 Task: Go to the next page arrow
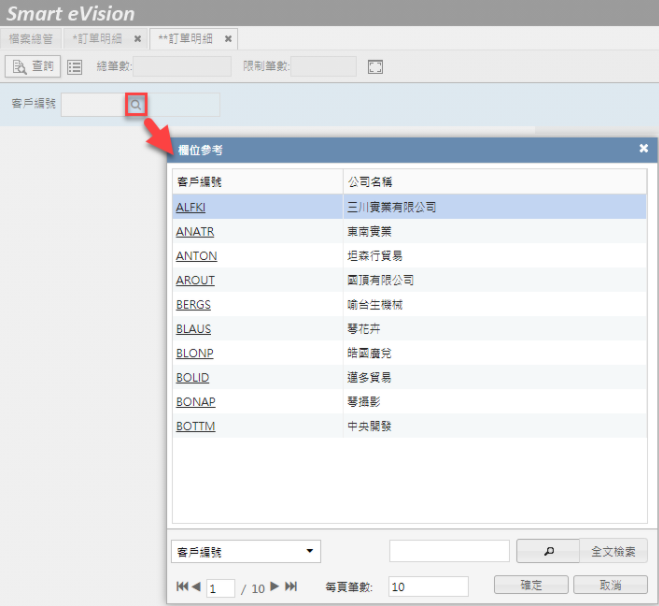click(x=275, y=587)
